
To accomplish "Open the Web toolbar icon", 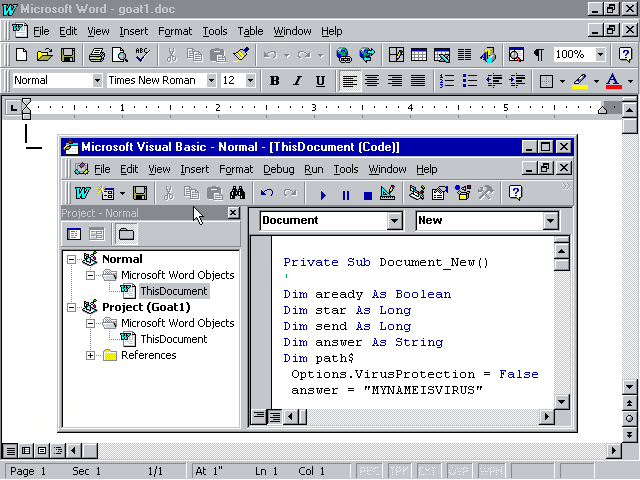I will point(367,54).
